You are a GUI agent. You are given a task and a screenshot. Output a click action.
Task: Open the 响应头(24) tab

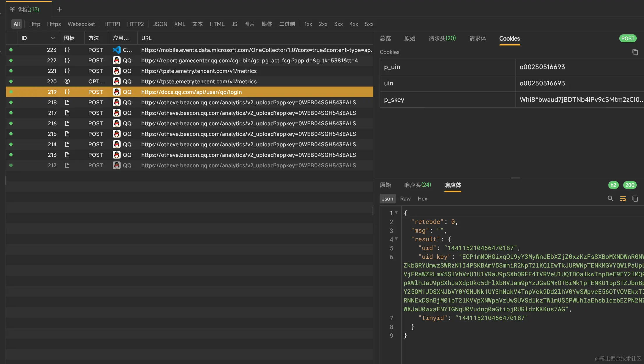[417, 185]
